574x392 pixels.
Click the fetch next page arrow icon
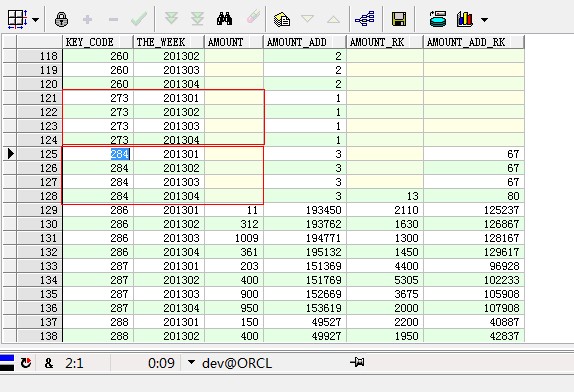[171, 18]
